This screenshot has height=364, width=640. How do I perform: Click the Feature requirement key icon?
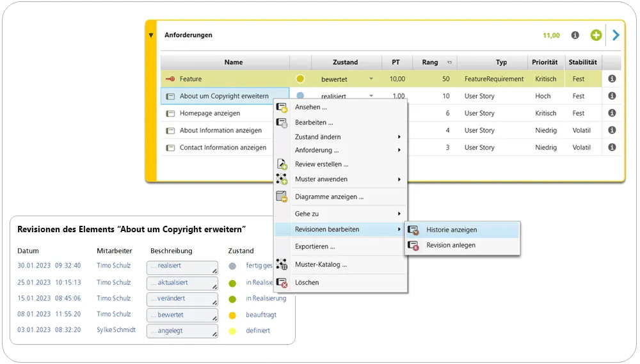pos(170,79)
